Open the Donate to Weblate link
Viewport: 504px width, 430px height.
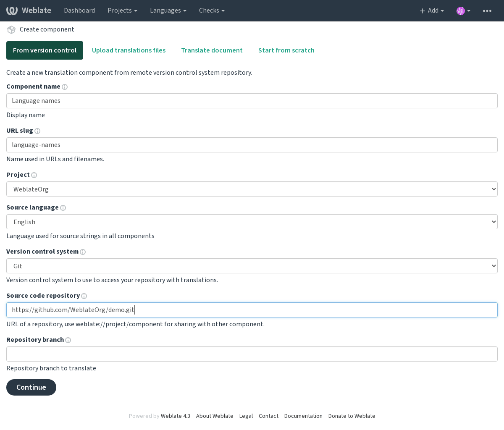352,416
